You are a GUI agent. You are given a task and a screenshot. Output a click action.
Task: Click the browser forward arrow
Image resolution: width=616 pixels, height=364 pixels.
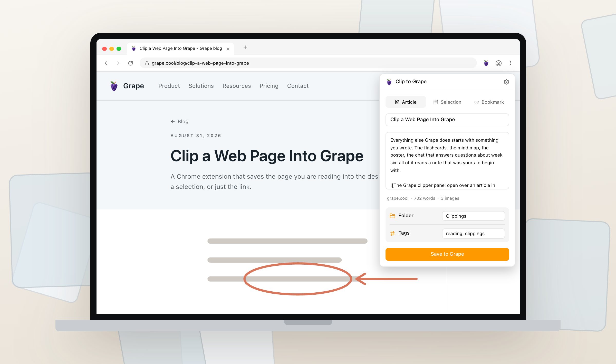coord(118,63)
